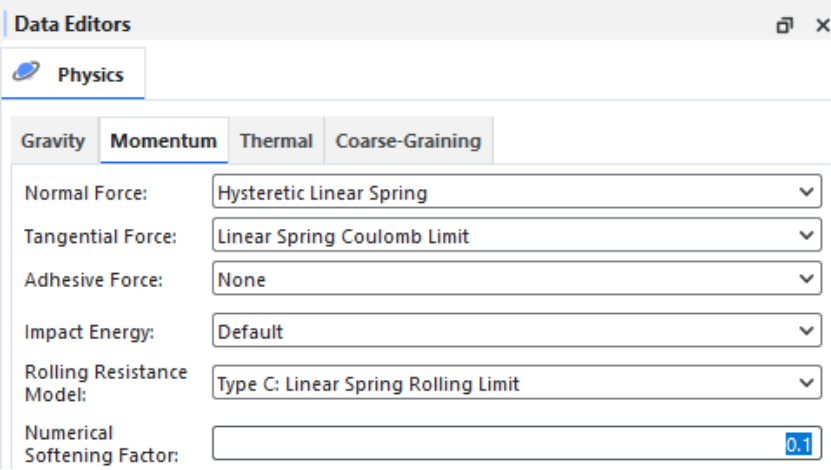Click the Physics planet icon

26,72
